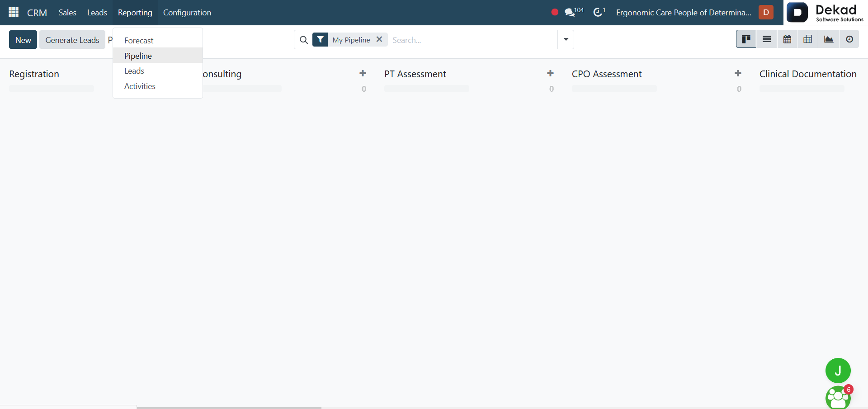Screen dimensions: 868x409
Task: Click the red recording status dot
Action: (555, 12)
